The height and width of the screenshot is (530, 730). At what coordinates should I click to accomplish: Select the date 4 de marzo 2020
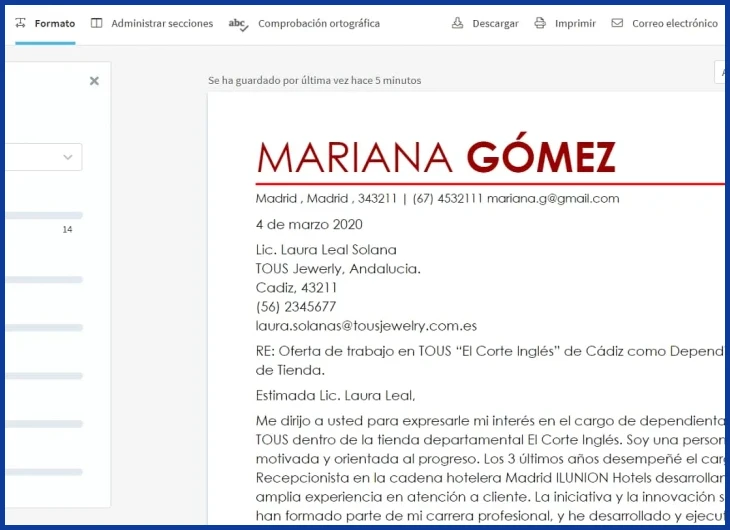tap(309, 224)
